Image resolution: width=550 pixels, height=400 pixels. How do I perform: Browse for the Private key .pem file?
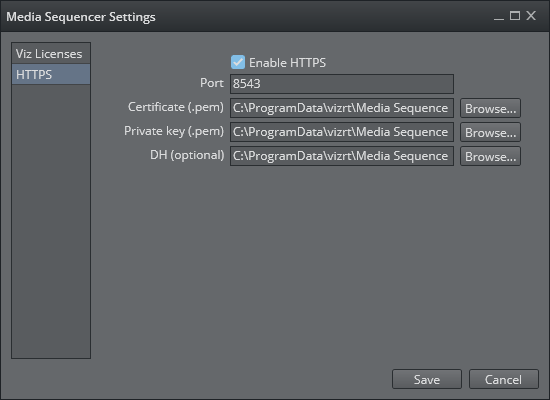click(490, 132)
